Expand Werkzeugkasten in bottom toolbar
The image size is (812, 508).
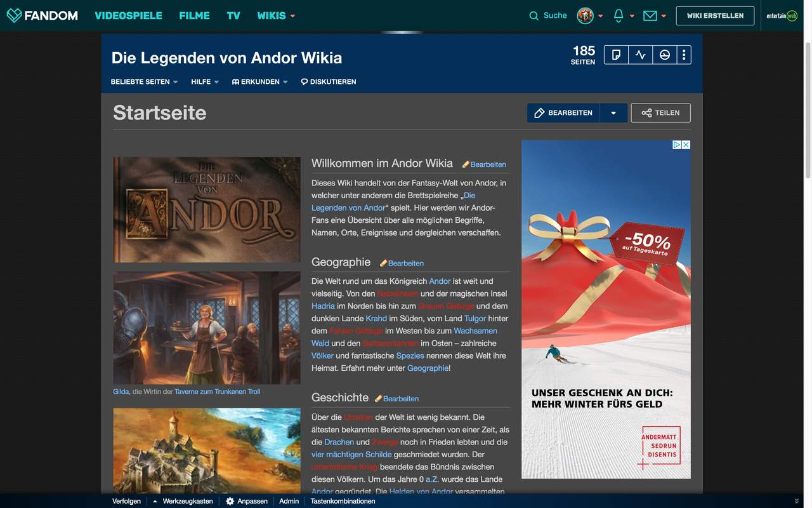(x=183, y=501)
